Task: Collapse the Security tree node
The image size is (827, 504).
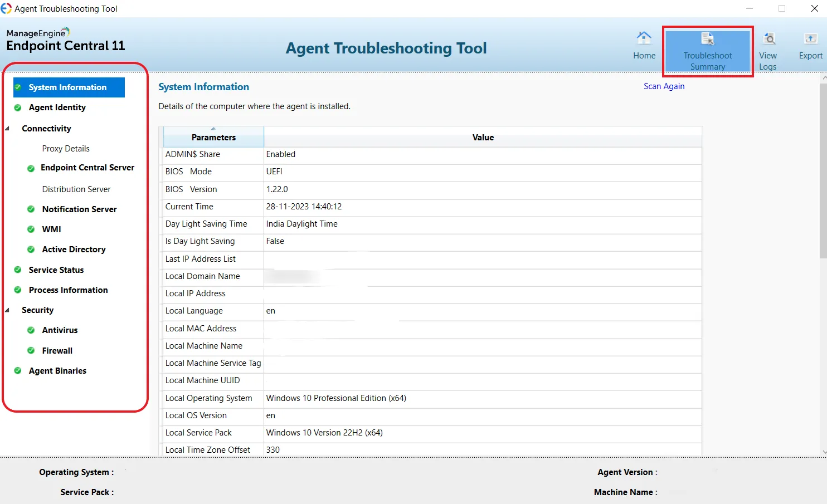Action: click(7, 310)
